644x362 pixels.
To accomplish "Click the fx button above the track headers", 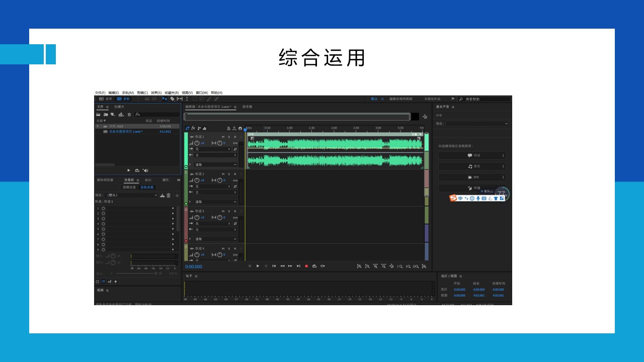I will (193, 128).
